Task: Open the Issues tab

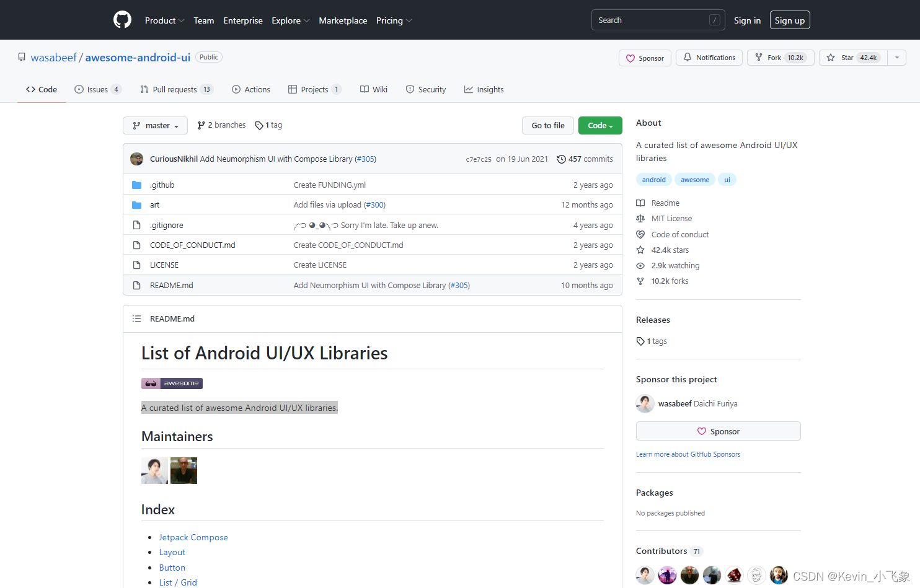Action: click(98, 89)
